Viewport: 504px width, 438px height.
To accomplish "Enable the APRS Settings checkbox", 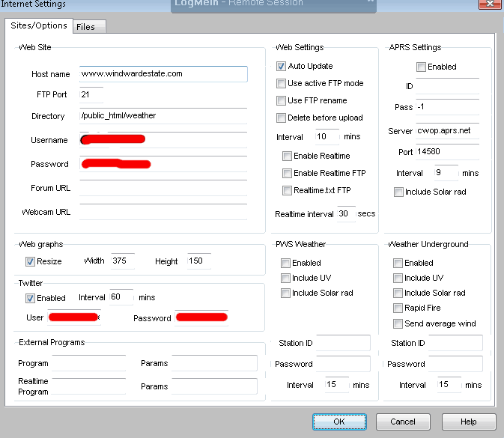I will 422,67.
